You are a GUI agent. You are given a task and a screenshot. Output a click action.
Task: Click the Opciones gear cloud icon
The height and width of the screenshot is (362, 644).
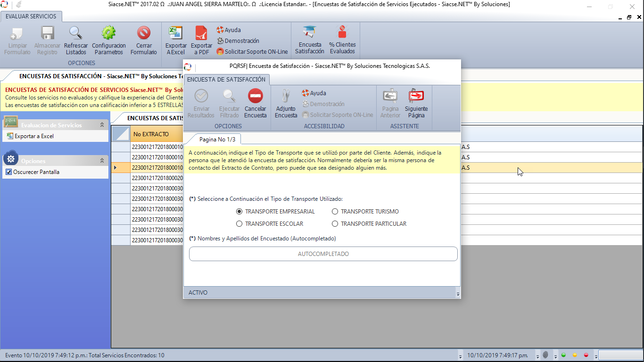coord(11,158)
